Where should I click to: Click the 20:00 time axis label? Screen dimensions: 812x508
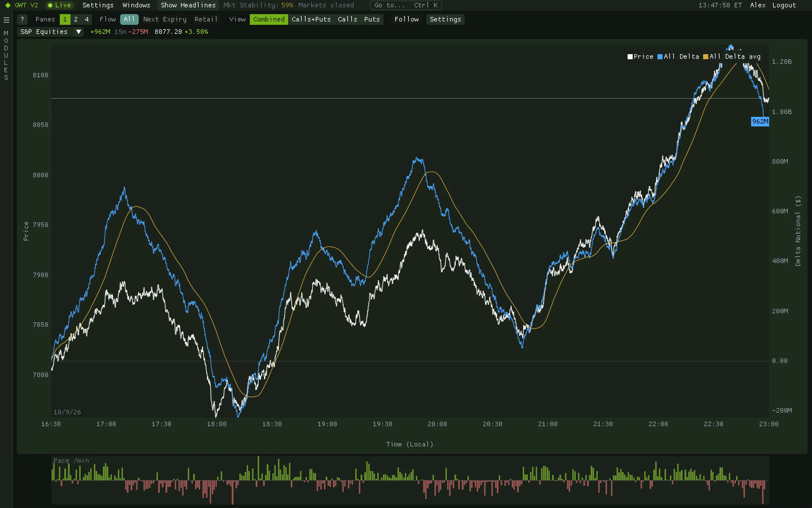click(x=437, y=424)
